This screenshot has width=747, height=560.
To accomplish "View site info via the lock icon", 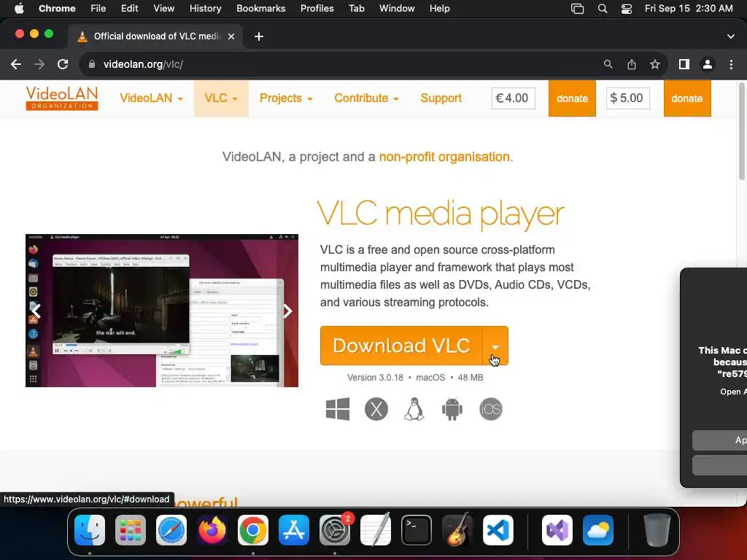I will coord(92,64).
